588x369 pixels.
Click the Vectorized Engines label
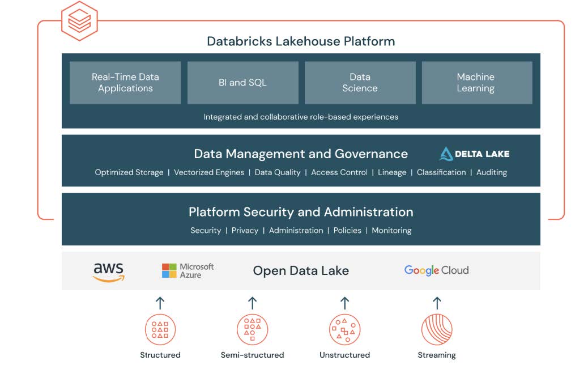209,172
